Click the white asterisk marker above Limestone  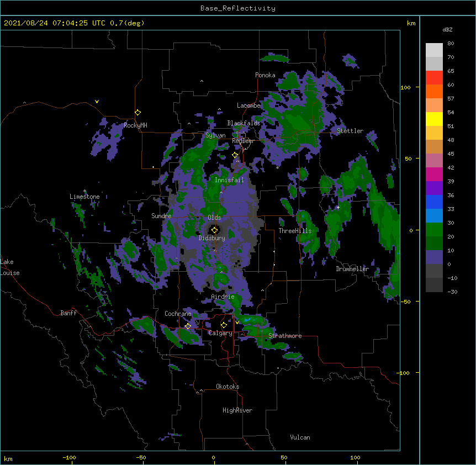pos(84,191)
